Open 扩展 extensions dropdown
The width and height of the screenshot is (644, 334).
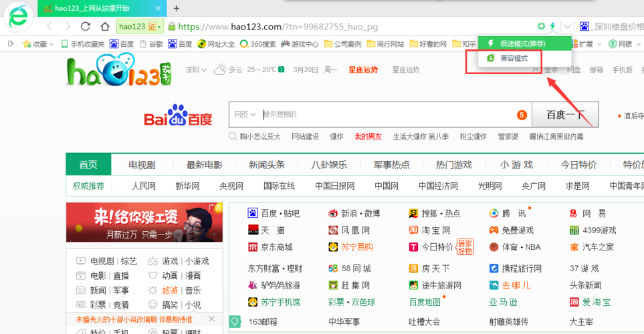(587, 44)
